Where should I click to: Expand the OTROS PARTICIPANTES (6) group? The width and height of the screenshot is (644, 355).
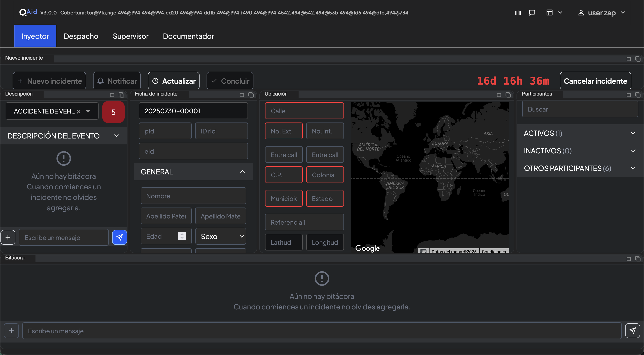click(580, 168)
